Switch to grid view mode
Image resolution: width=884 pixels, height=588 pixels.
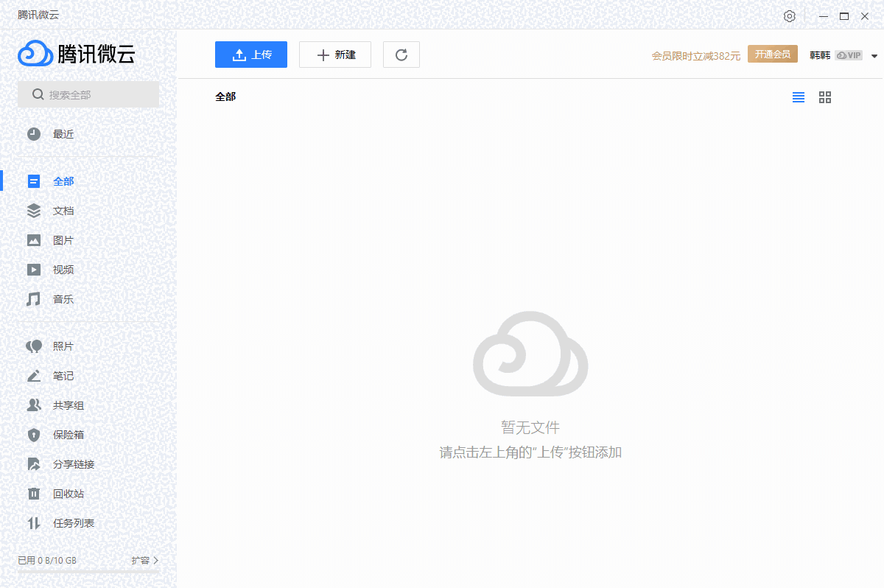(824, 97)
